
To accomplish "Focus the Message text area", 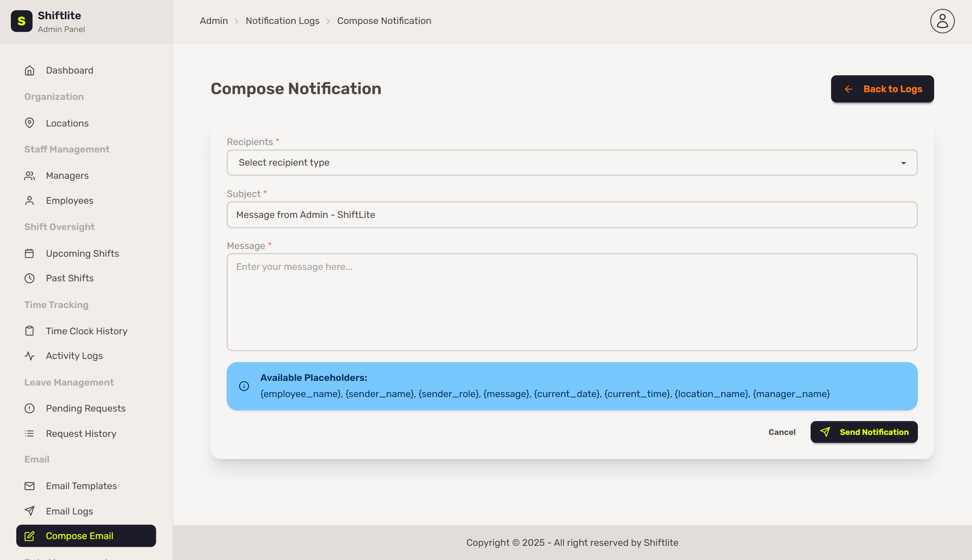I will point(571,302).
